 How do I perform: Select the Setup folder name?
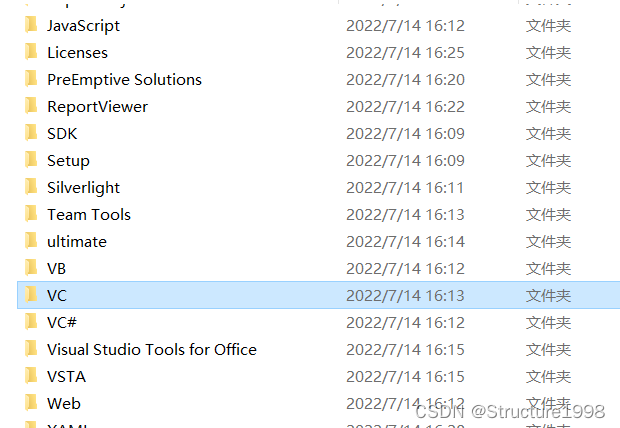(x=68, y=161)
